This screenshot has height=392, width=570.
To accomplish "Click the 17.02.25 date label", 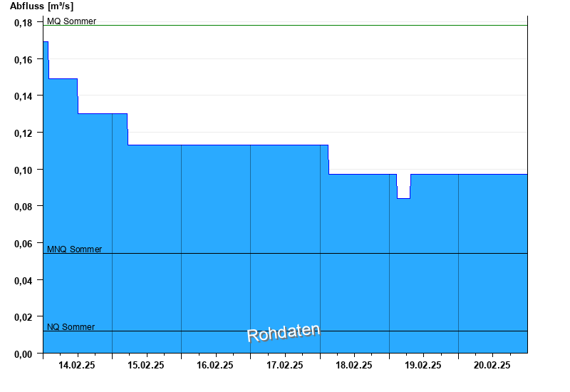I will 284,365.
